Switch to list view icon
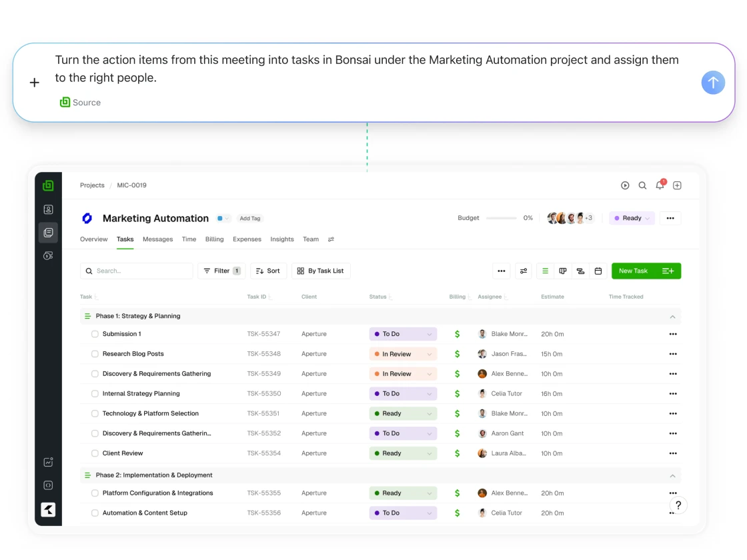This screenshot has width=747, height=560. point(545,271)
